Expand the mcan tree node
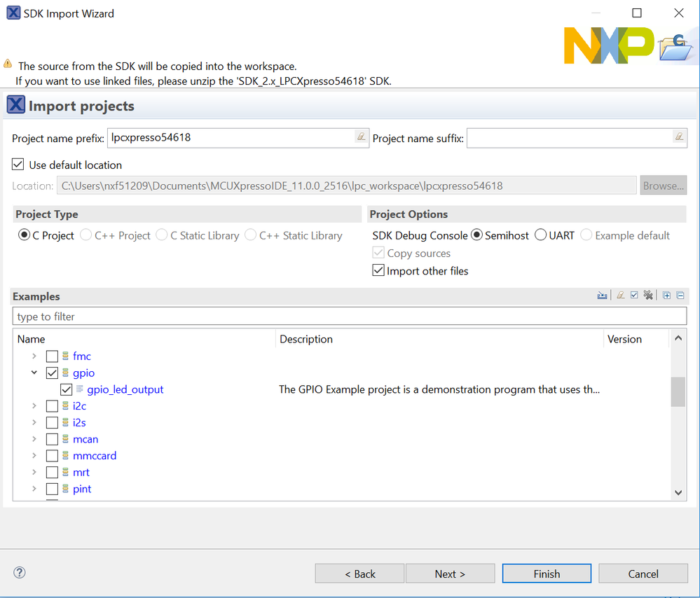 (34, 439)
